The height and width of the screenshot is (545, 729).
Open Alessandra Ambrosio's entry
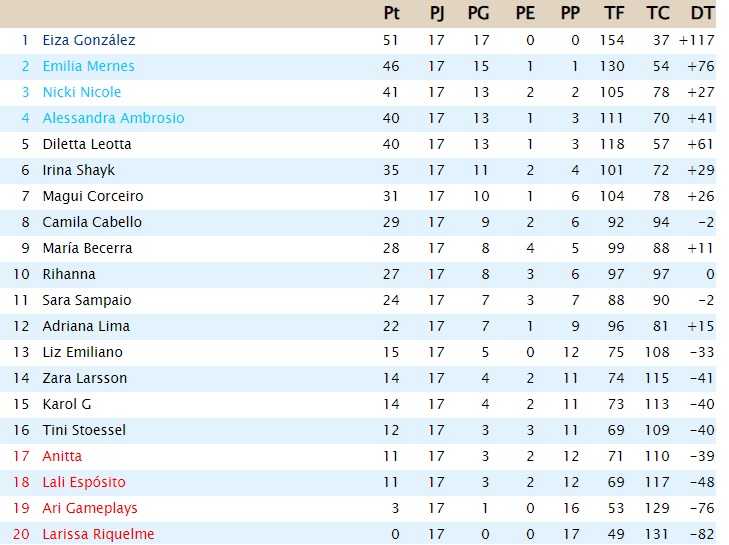pyautogui.click(x=113, y=118)
